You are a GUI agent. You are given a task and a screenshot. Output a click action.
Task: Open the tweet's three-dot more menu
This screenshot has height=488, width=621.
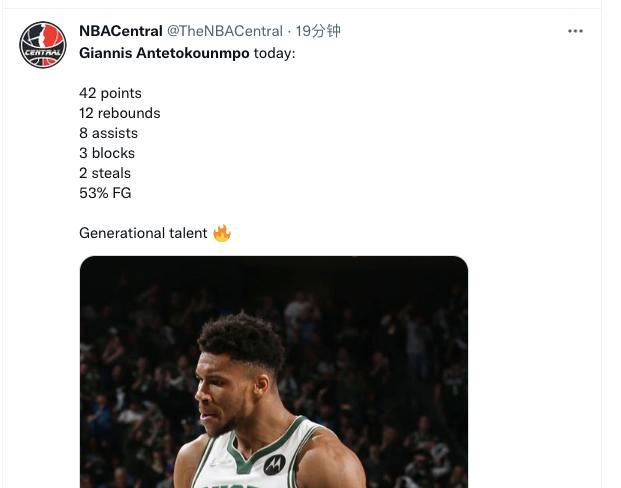575,31
